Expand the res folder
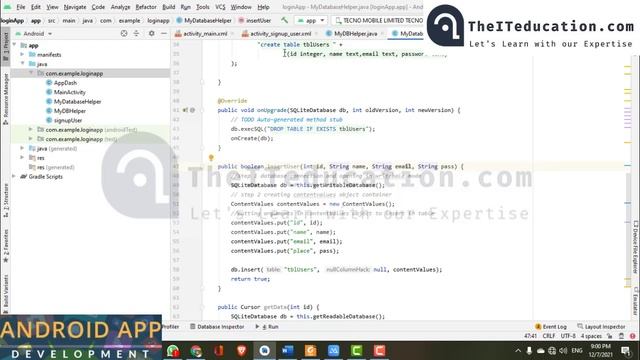640x360 pixels. click(x=22, y=158)
